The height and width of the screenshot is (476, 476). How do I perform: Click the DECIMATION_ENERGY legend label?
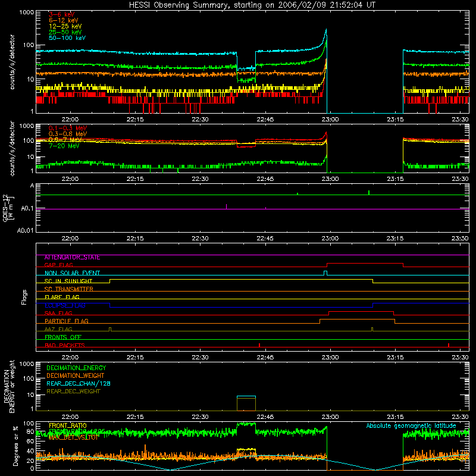point(76,368)
